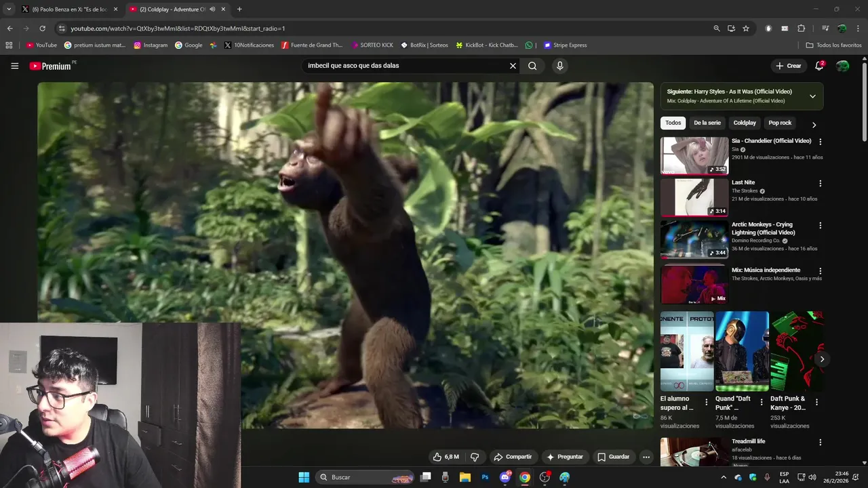
Task: Share the video via Compartir
Action: coord(513,457)
